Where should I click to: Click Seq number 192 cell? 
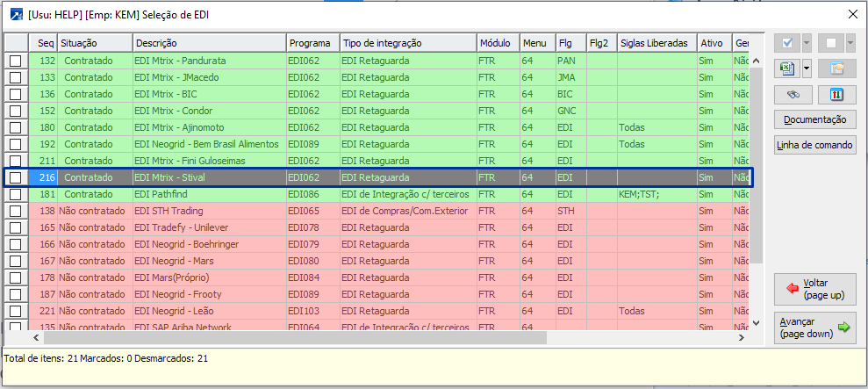[43, 144]
